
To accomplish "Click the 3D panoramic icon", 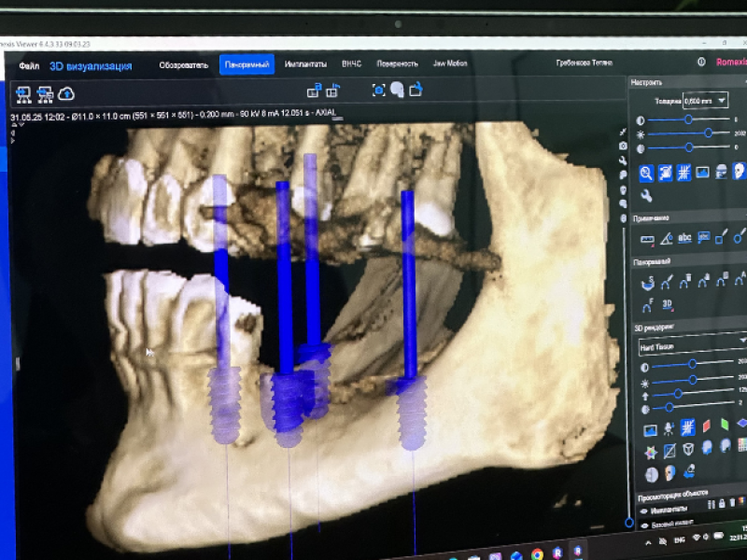I will point(667,305).
